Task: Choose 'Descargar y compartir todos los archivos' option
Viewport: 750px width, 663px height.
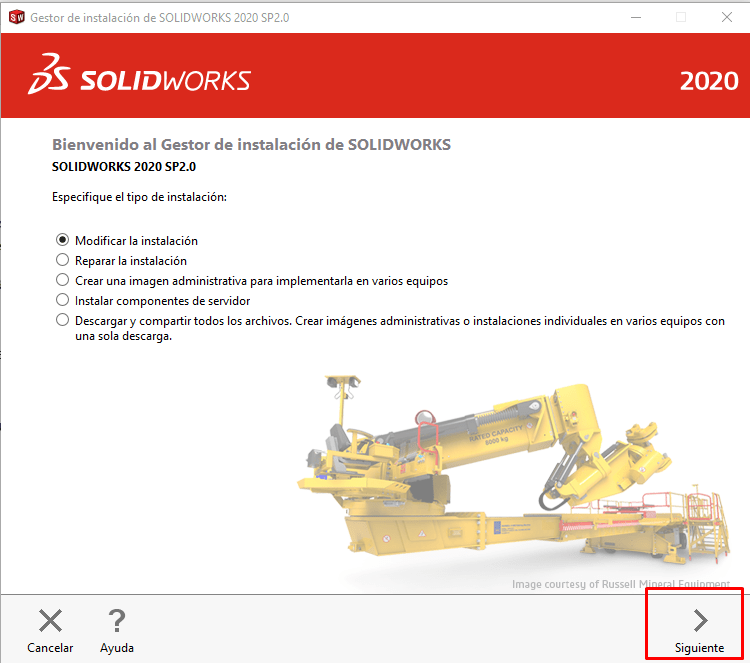Action: (62, 320)
